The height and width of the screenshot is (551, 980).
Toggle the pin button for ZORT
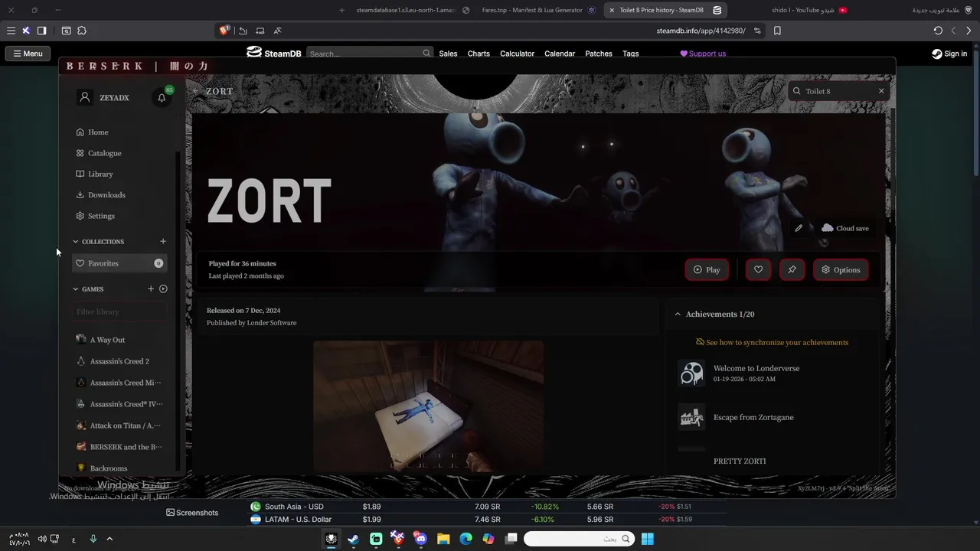click(792, 269)
